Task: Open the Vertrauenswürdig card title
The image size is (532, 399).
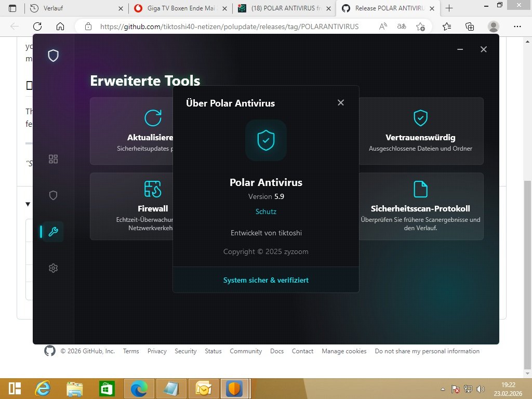Action: click(x=420, y=137)
